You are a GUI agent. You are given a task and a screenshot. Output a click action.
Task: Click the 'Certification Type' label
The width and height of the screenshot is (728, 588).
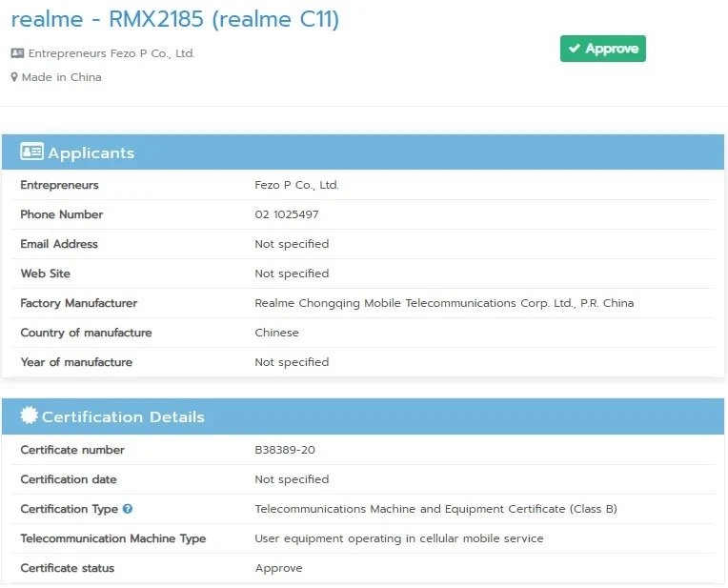click(70, 509)
